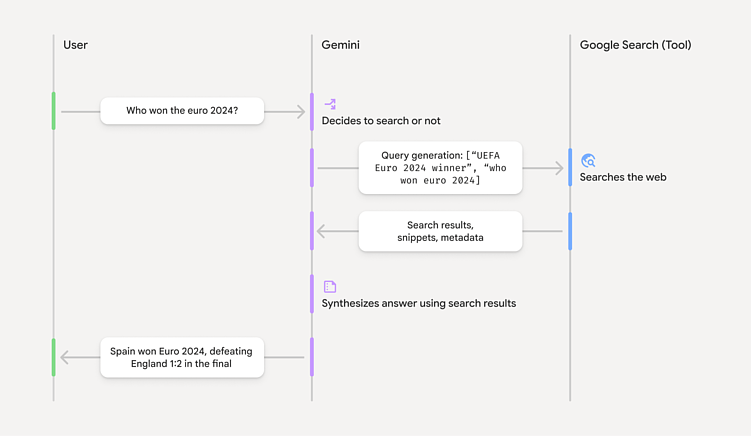
Task: Click the "Decides to search or not" text
Action: pos(381,121)
